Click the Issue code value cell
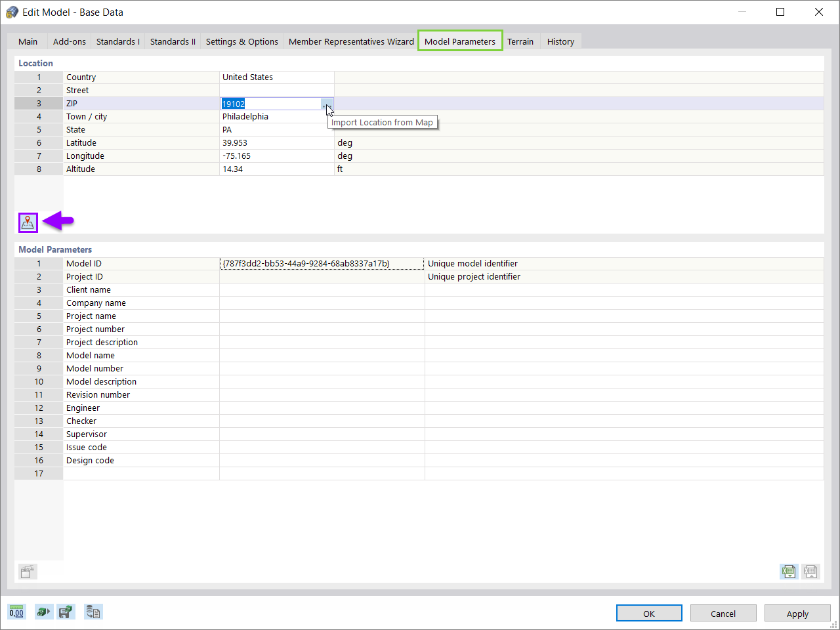840x630 pixels. pyautogui.click(x=322, y=448)
